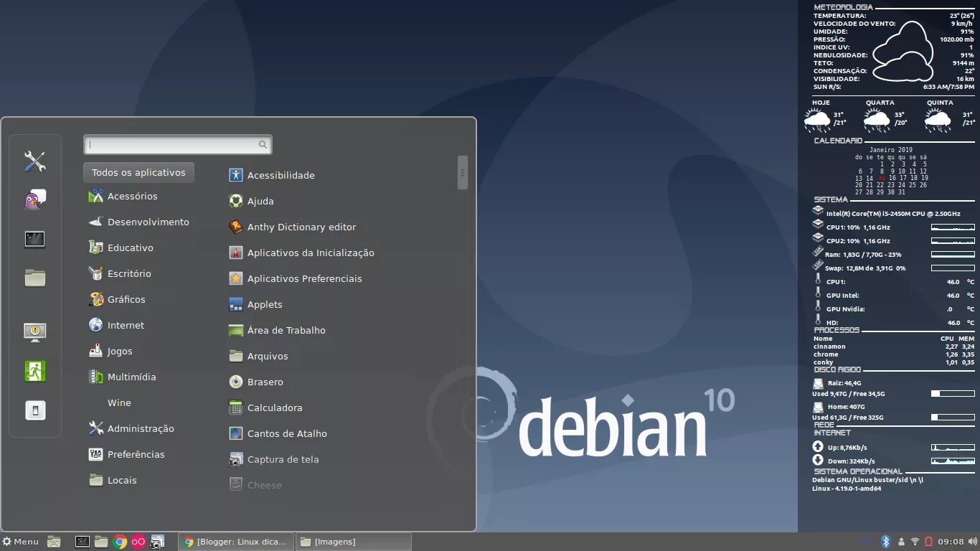Click show desktop icon beside Menu button
Screen dimensions: 980x551
tap(54, 542)
